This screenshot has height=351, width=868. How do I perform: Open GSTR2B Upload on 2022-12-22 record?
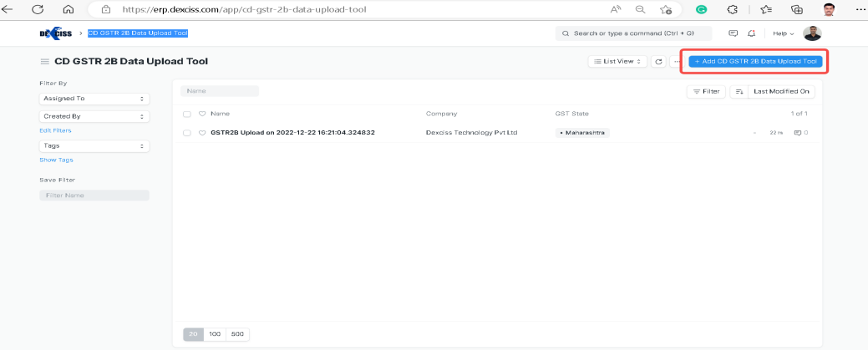(292, 133)
